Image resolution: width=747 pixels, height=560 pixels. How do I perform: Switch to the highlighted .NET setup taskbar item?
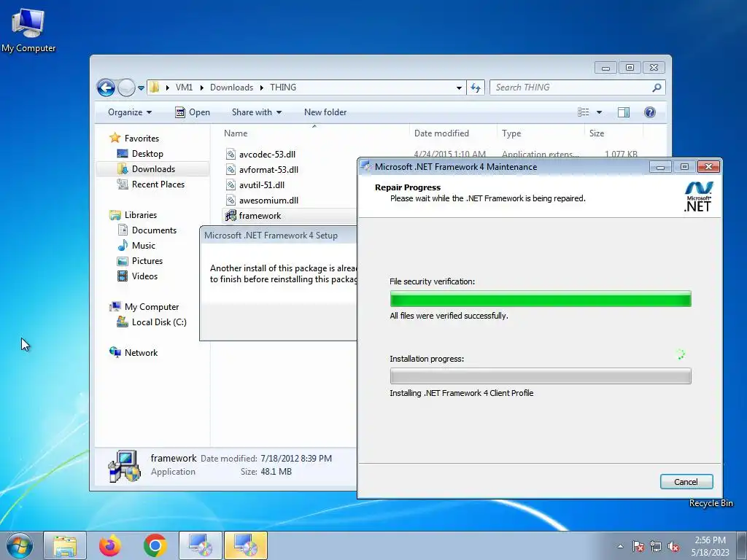point(246,545)
